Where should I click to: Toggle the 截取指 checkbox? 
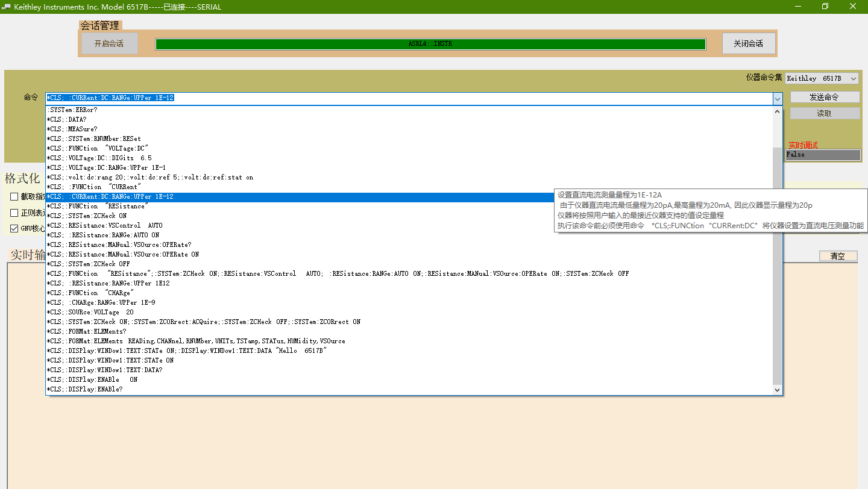14,196
